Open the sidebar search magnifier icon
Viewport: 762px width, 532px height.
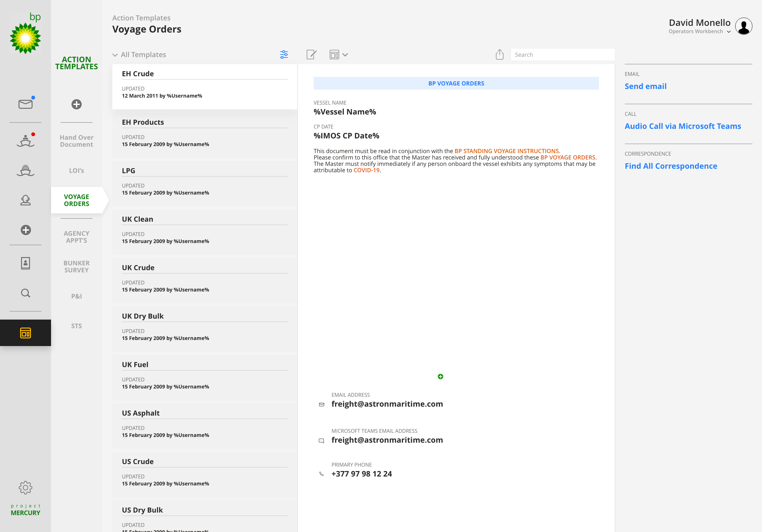[25, 293]
